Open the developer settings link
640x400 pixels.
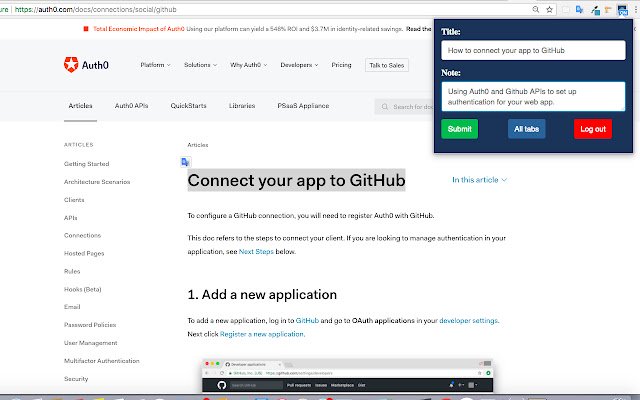coord(469,320)
